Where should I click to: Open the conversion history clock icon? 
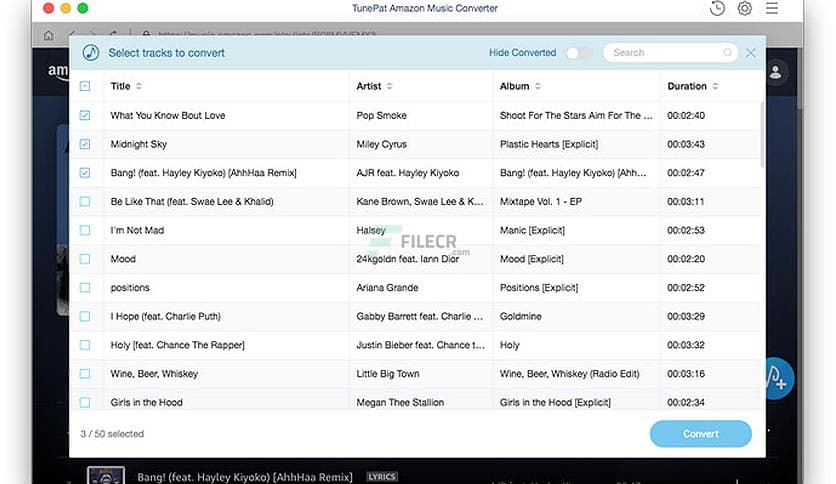click(717, 8)
